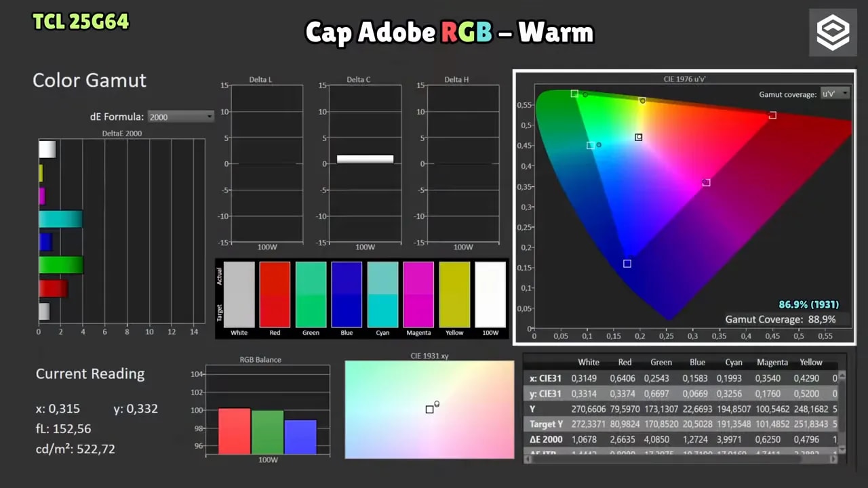Click the fL: 152,56 reading
Screen dimensions: 868x488
[x=63, y=428]
